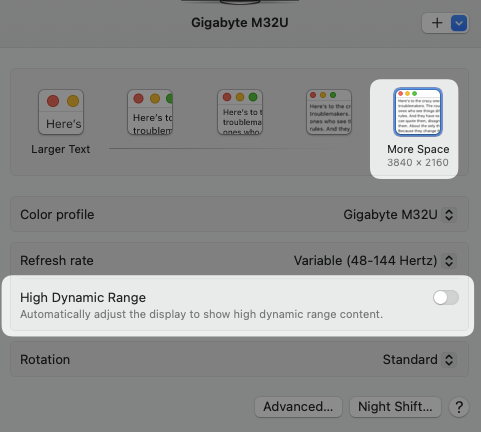481x432 pixels.
Task: Select the Larger Text resolution thumbnail
Action: coord(61,112)
